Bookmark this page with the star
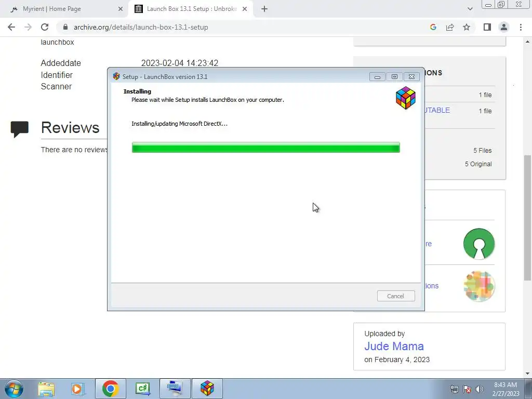Image resolution: width=532 pixels, height=399 pixels. [467, 27]
